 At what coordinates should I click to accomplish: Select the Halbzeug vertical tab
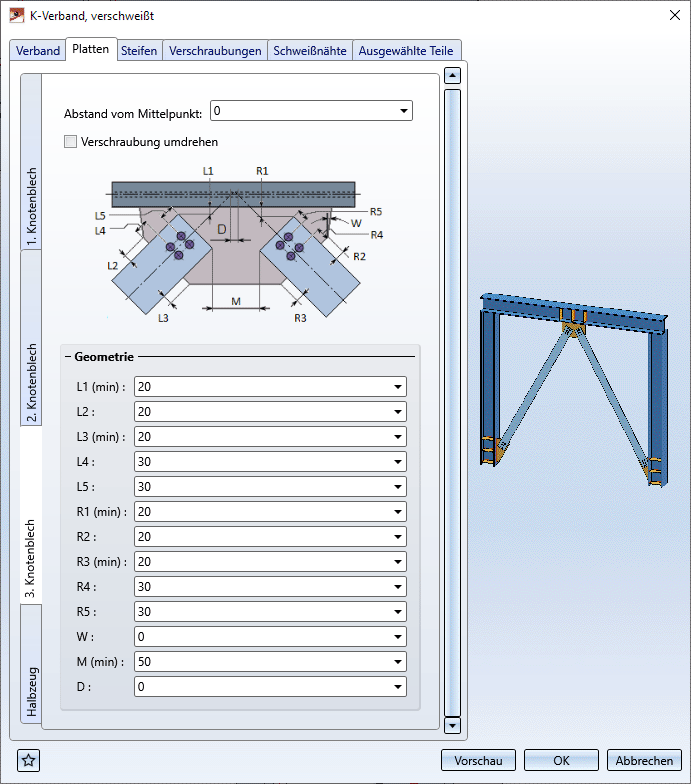pos(31,664)
